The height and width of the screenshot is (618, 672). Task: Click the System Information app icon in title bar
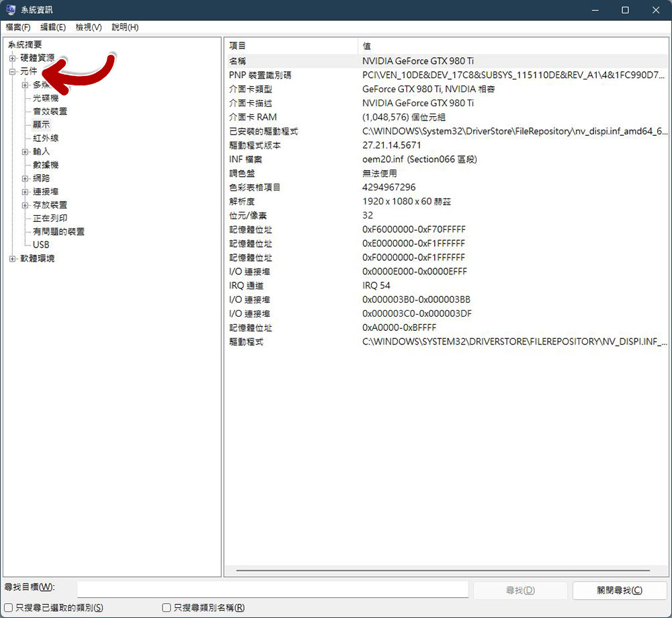[x=11, y=10]
